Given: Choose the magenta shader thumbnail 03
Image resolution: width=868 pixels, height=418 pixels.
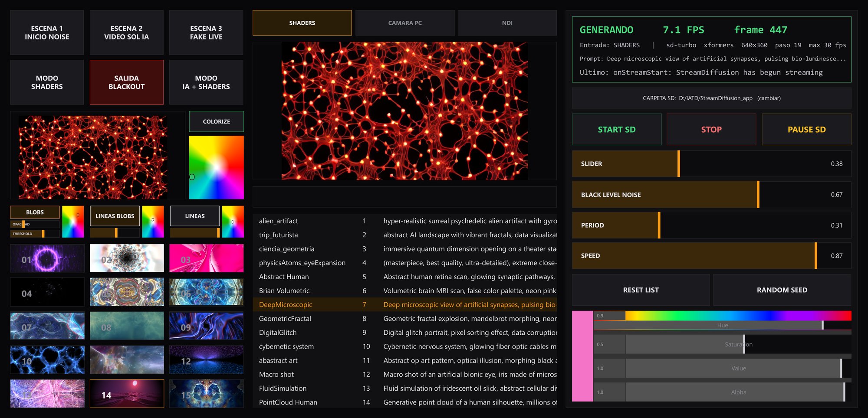Looking at the screenshot, I should pyautogui.click(x=206, y=258).
